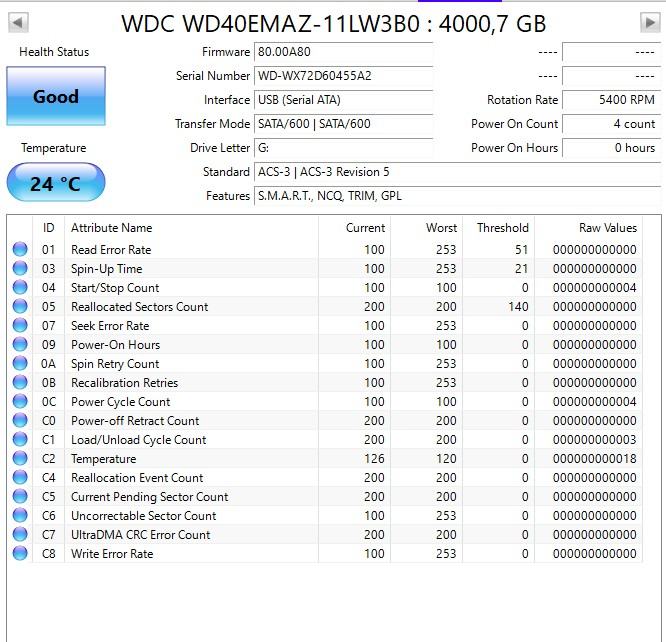
Task: Click the status orb for Start/Stop Count
Action: (20, 288)
